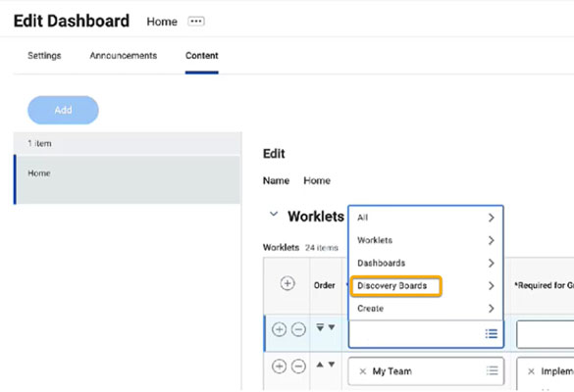Screen dimensions: 574x392
Task: Move first row to bottom arrow
Action: [x=320, y=327]
